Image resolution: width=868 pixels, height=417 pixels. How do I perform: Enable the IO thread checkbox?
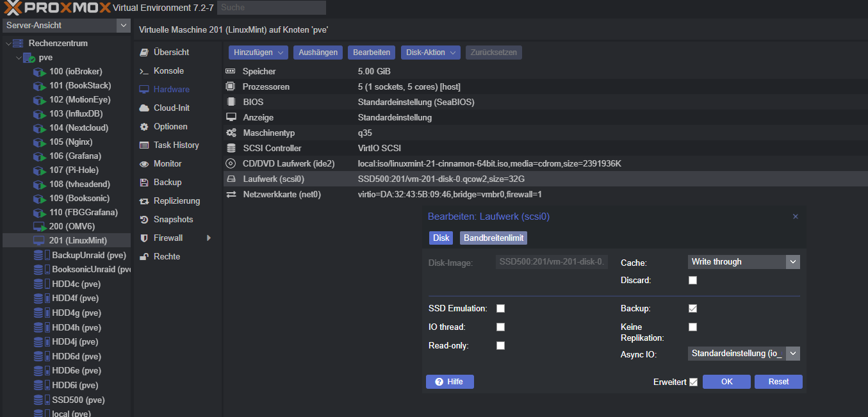pyautogui.click(x=500, y=327)
